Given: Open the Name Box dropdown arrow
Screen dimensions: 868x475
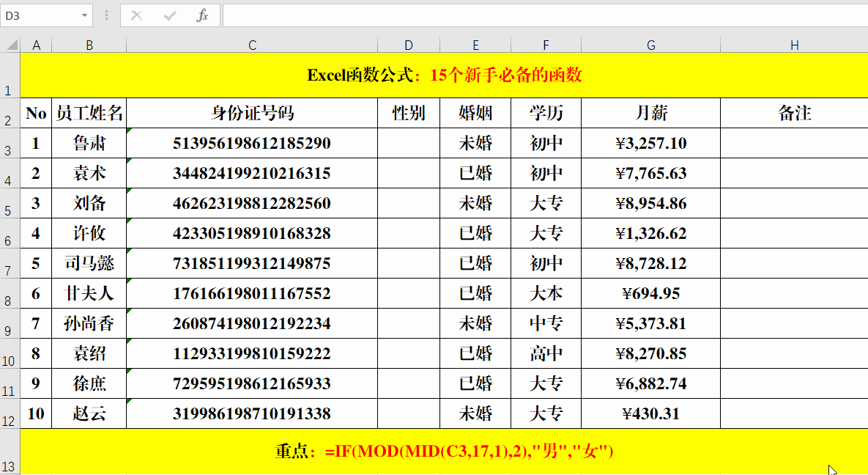Looking at the screenshot, I should (84, 15).
